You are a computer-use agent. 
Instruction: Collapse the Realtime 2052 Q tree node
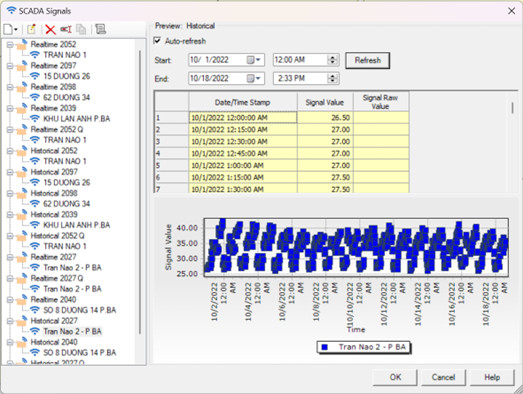[10, 129]
